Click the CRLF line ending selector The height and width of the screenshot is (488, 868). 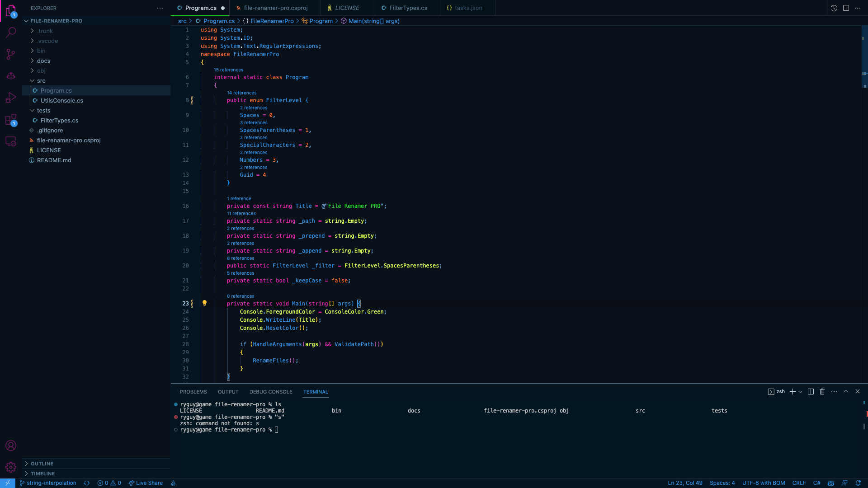click(x=799, y=483)
